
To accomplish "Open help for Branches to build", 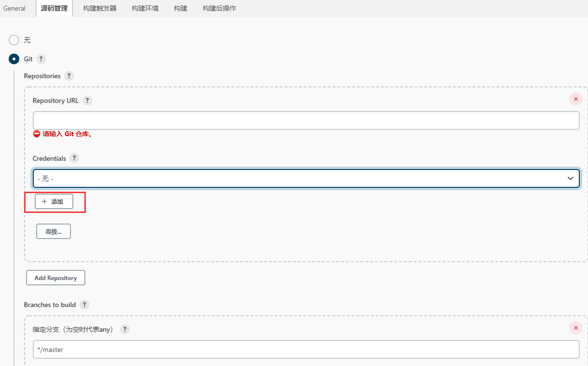I will 84,305.
